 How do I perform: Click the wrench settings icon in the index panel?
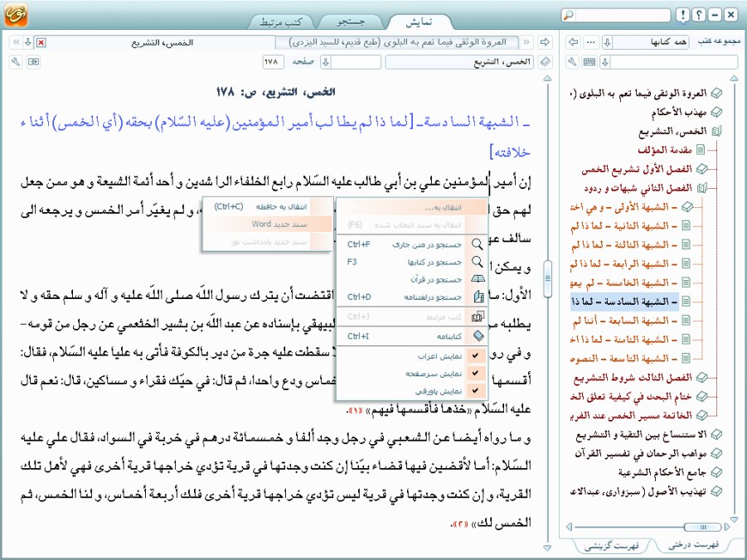(573, 62)
